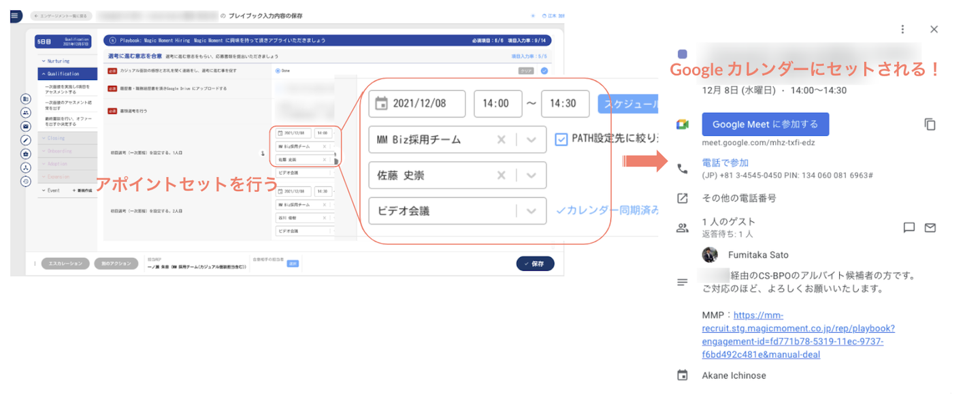Screen dimensions: 980x413
Task: Click the guests people icon
Action: click(683, 228)
